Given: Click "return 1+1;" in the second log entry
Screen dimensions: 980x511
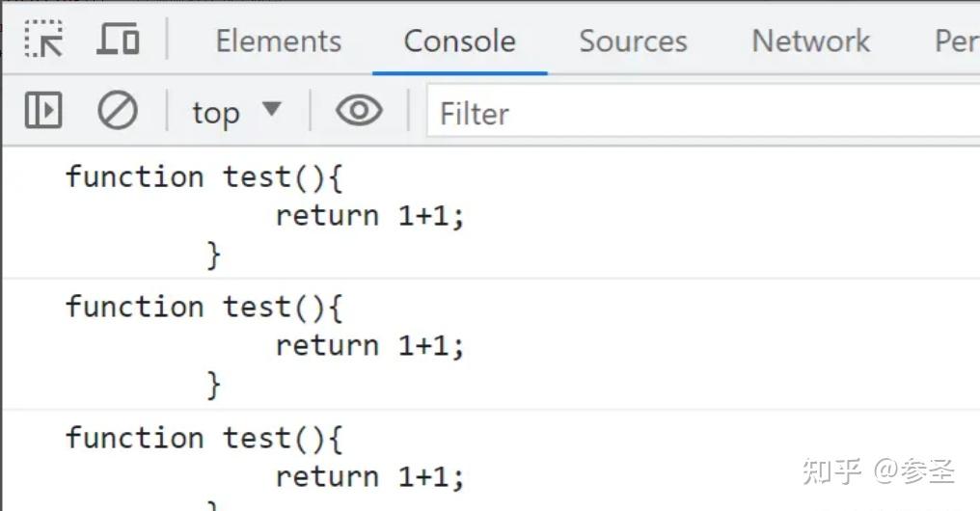Looking at the screenshot, I should click(x=369, y=346).
